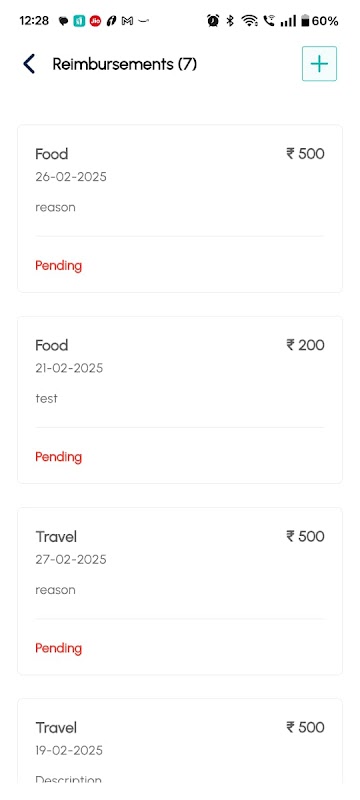This screenshot has width=360, height=800.
Task: Tap the chat bubble notification icon
Action: [63, 21]
